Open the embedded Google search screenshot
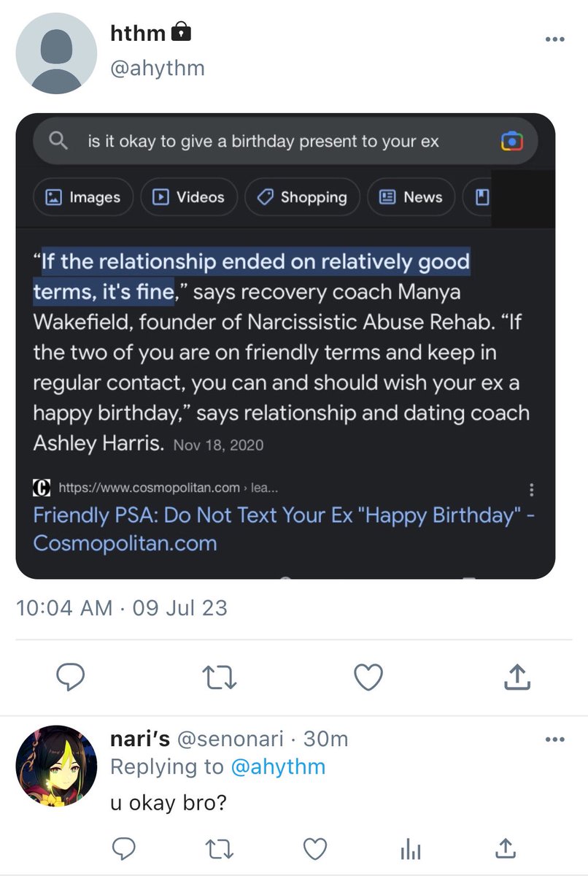 pos(285,346)
